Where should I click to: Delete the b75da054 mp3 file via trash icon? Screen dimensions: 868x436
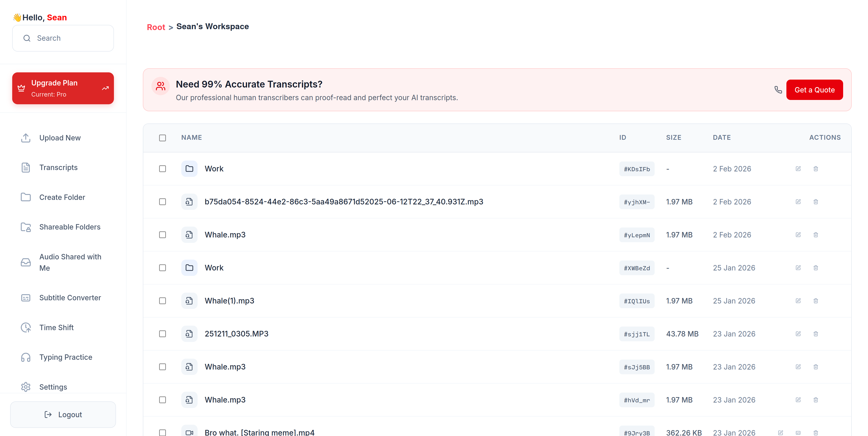[815, 202]
